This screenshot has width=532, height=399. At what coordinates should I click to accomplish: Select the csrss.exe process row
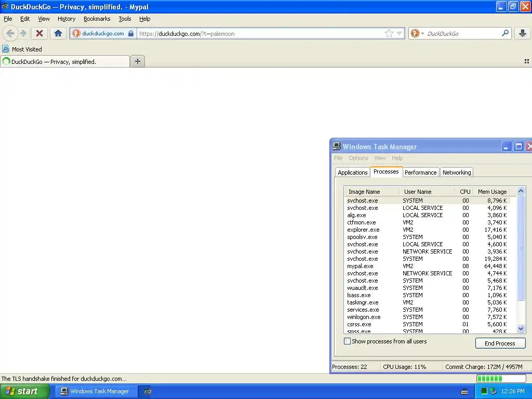[x=427, y=324]
